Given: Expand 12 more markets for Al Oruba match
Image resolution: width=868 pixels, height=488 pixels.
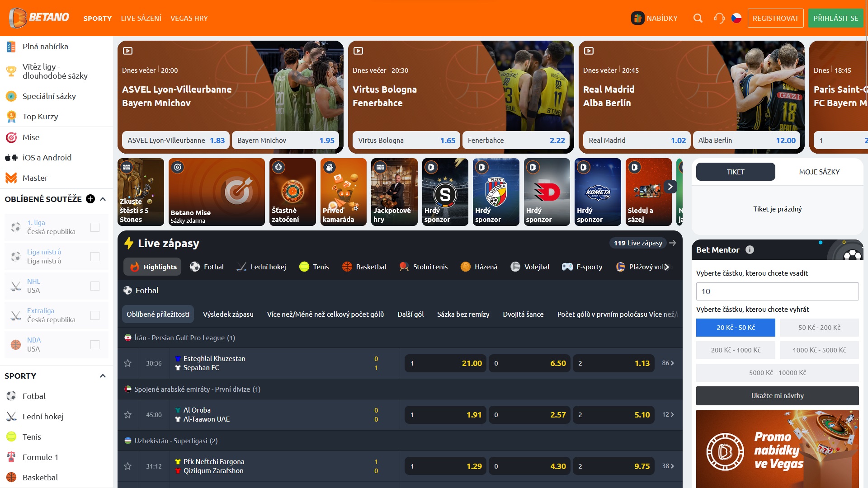Looking at the screenshot, I should pos(668,415).
